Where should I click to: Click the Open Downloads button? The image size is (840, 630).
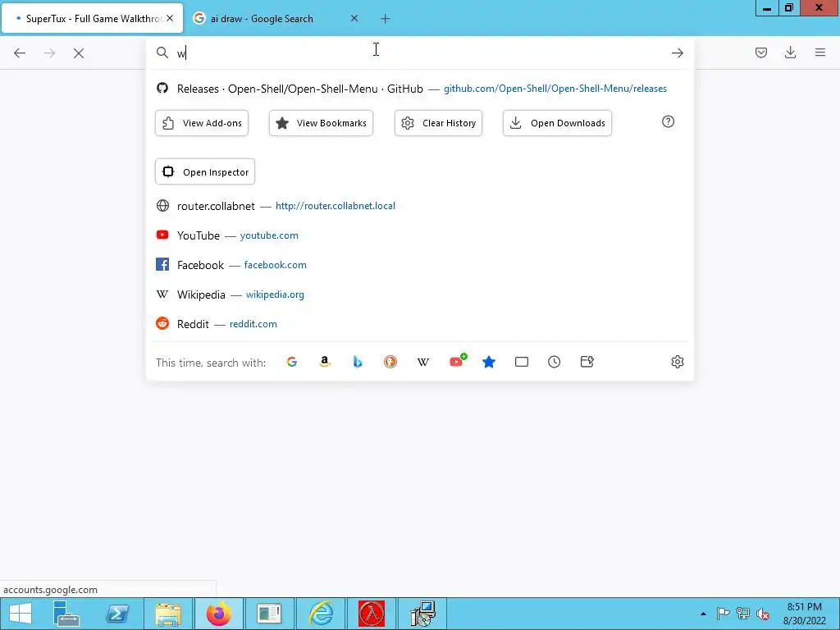[x=557, y=123]
